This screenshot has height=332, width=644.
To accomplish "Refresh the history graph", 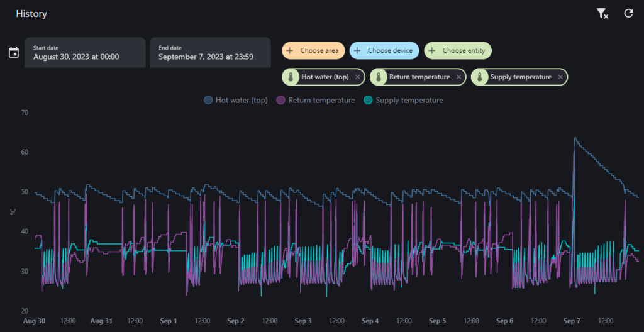I will point(628,14).
